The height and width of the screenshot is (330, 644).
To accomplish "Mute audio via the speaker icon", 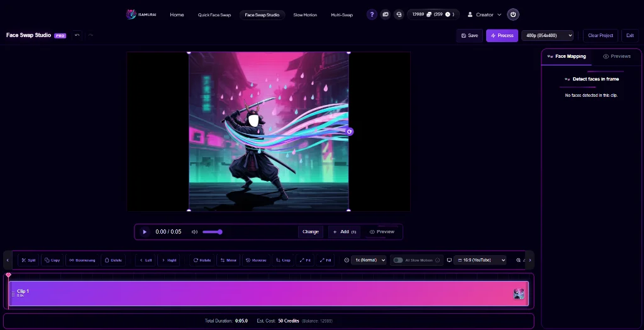I will click(x=194, y=232).
